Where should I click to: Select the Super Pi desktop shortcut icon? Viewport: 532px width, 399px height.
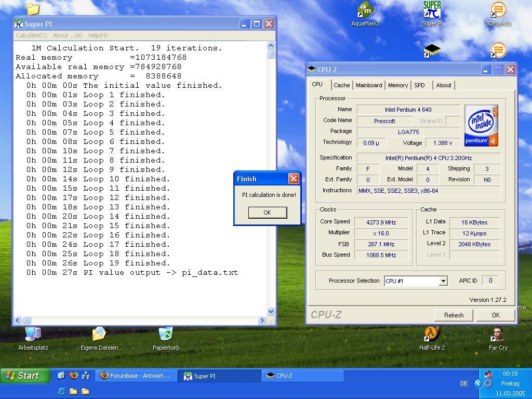click(432, 14)
